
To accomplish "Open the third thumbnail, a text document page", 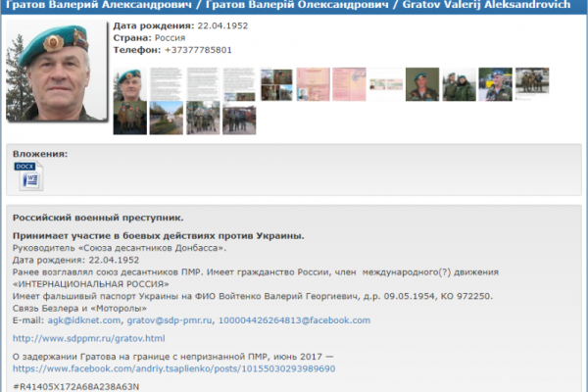I will click(x=203, y=84).
